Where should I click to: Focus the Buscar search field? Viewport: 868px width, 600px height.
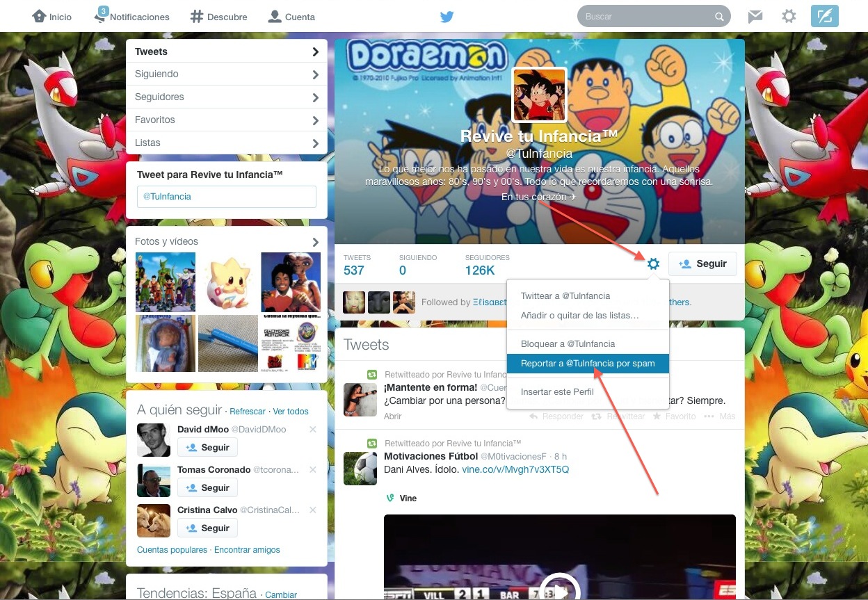tap(654, 17)
